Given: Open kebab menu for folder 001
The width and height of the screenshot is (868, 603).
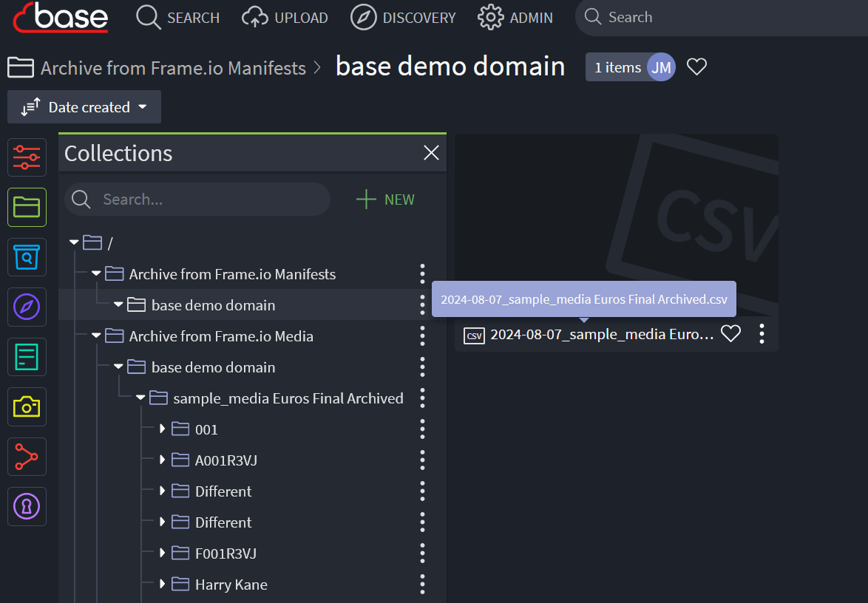Looking at the screenshot, I should point(422,429).
